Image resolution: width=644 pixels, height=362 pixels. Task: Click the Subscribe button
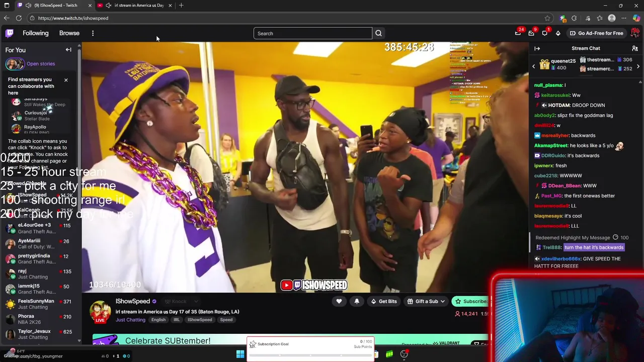tap(470, 301)
